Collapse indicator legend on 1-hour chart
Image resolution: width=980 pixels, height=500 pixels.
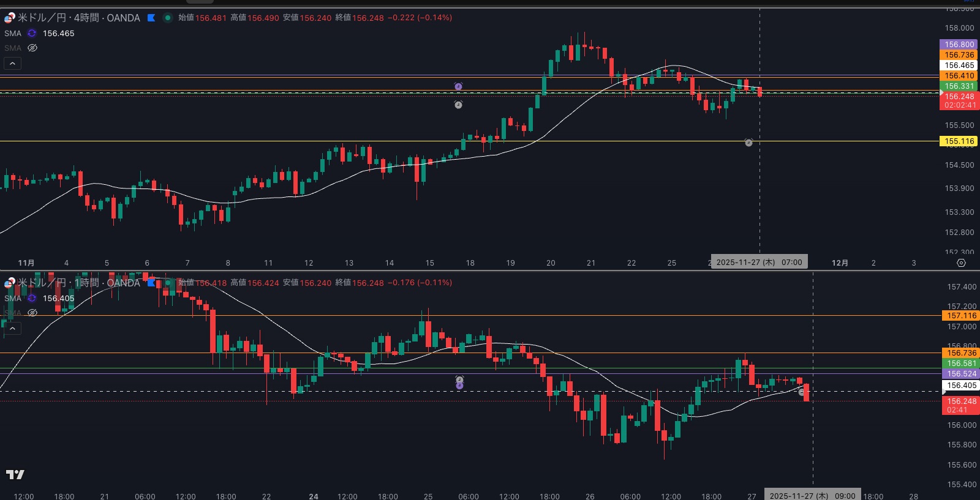(12, 328)
